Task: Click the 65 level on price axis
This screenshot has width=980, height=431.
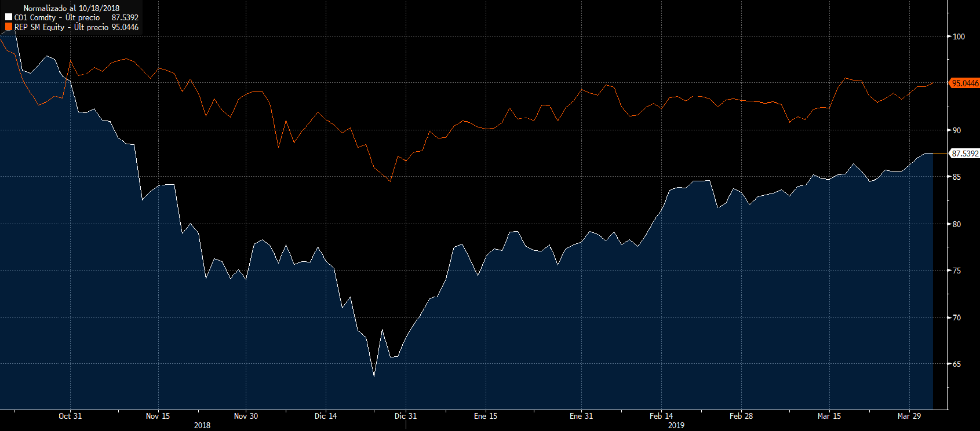Action: [x=956, y=364]
